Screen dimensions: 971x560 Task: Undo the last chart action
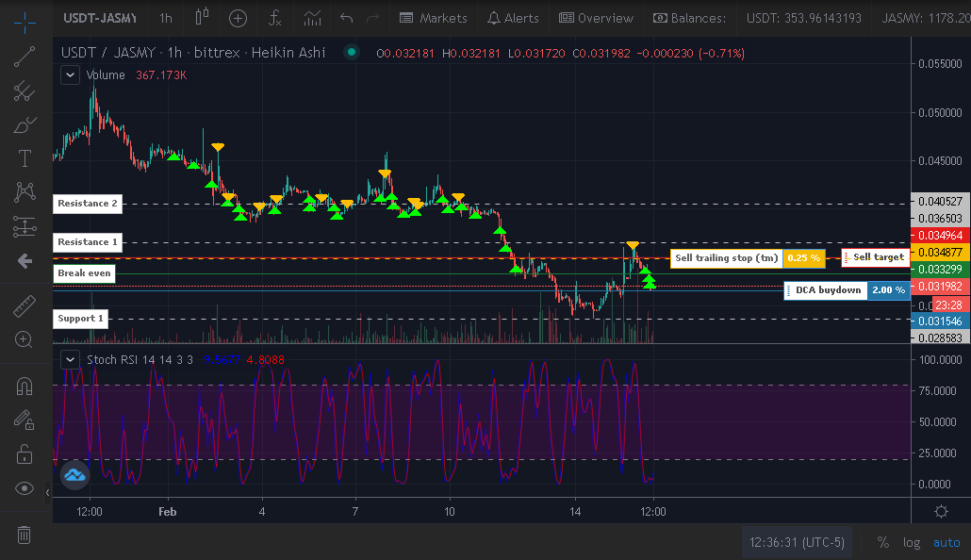pyautogui.click(x=347, y=18)
